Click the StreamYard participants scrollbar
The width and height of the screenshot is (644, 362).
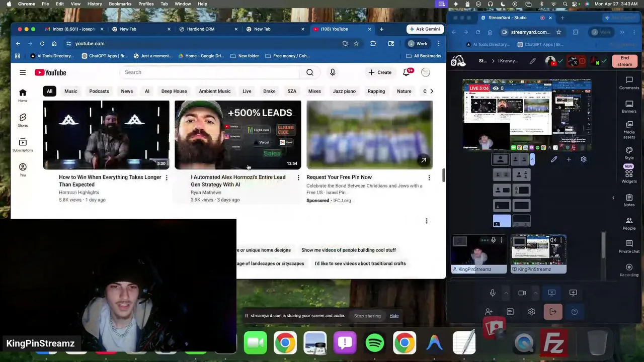603,245
